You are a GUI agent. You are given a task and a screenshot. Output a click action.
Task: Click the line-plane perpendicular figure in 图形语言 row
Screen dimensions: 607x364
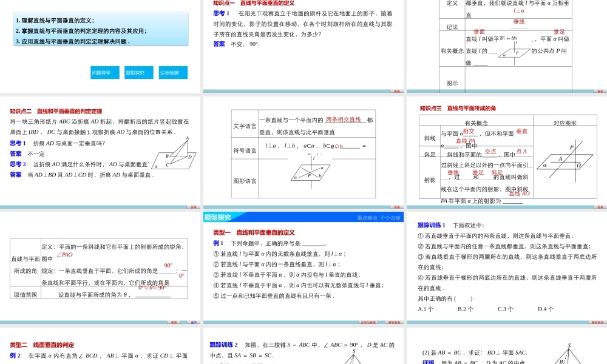pyautogui.click(x=311, y=172)
